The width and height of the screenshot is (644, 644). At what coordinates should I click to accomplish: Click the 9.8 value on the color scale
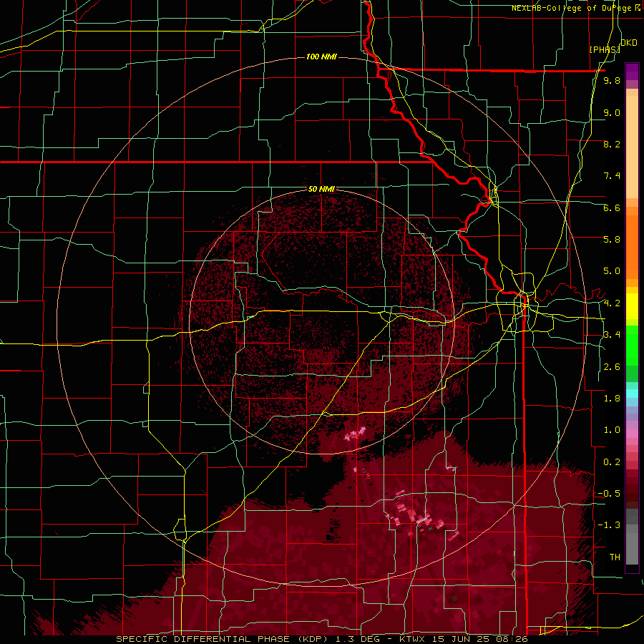click(612, 80)
